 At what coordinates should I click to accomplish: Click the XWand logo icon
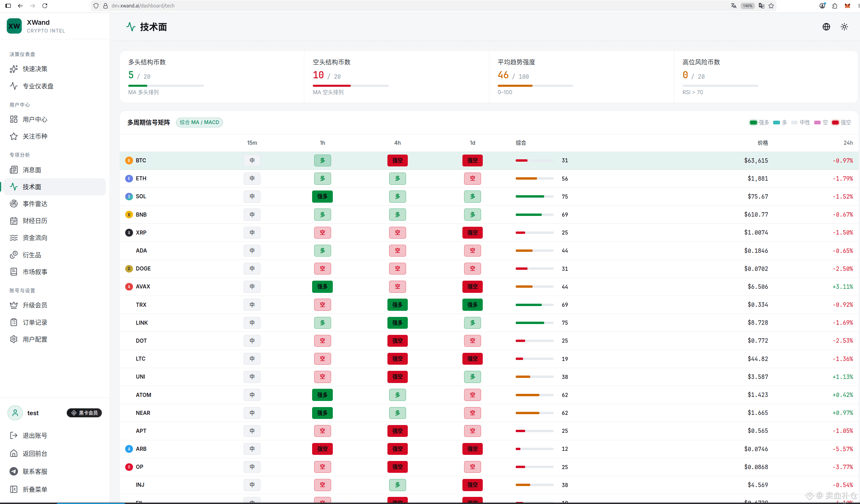coord(14,26)
